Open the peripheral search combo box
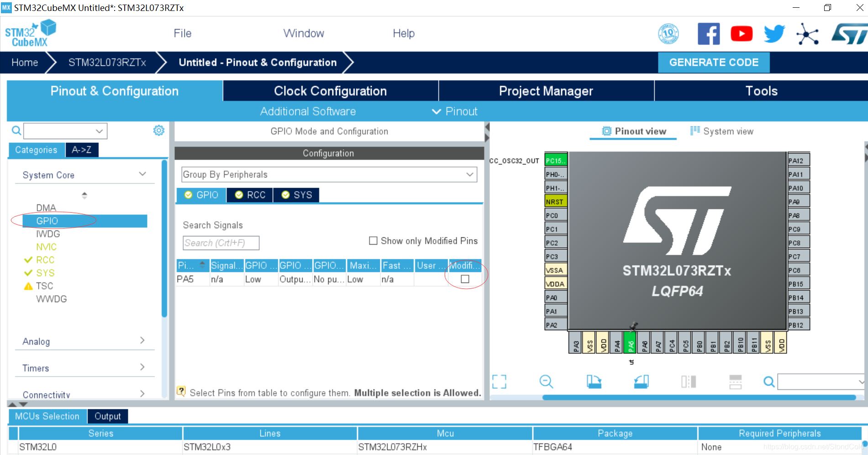This screenshot has width=868, height=455. click(65, 131)
